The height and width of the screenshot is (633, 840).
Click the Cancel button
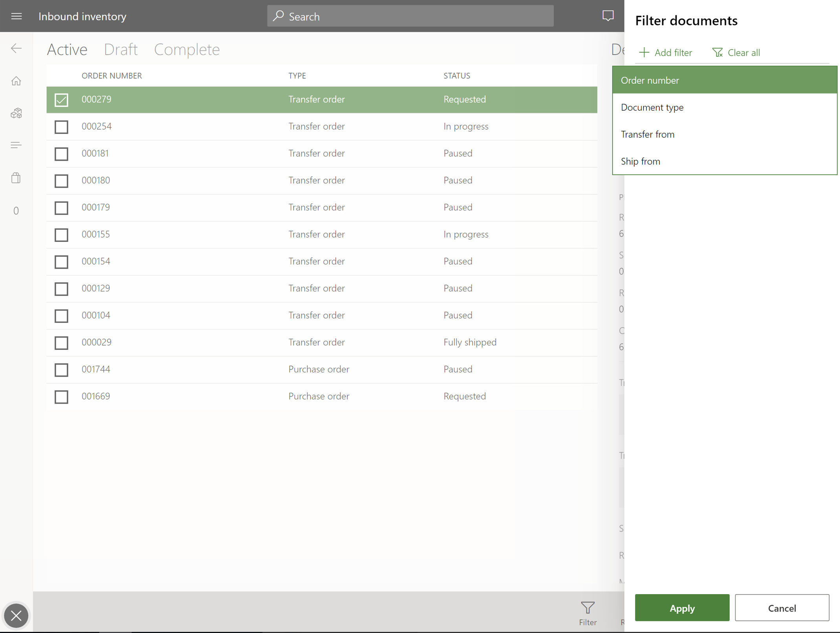[x=782, y=608]
